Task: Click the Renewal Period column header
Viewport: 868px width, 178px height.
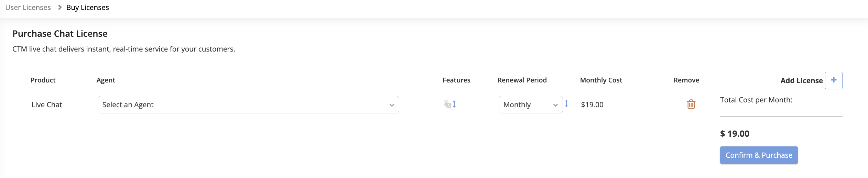Action: [522, 80]
